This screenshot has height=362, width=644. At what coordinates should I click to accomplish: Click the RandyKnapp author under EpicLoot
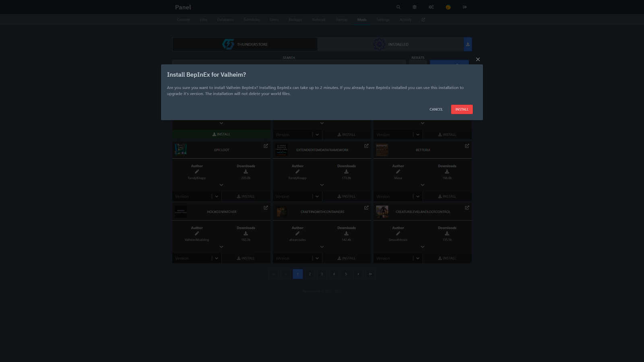click(197, 178)
